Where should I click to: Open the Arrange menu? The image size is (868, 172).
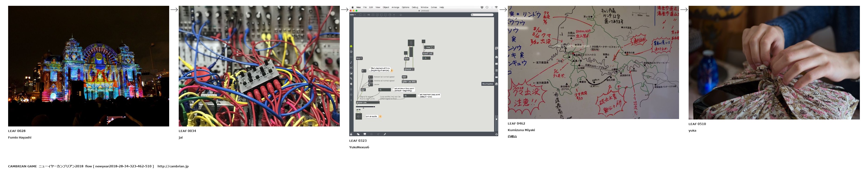coord(395,7)
